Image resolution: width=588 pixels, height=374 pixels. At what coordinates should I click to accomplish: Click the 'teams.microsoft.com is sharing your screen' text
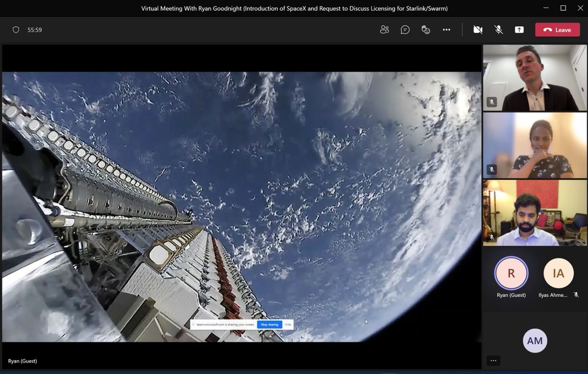click(225, 325)
